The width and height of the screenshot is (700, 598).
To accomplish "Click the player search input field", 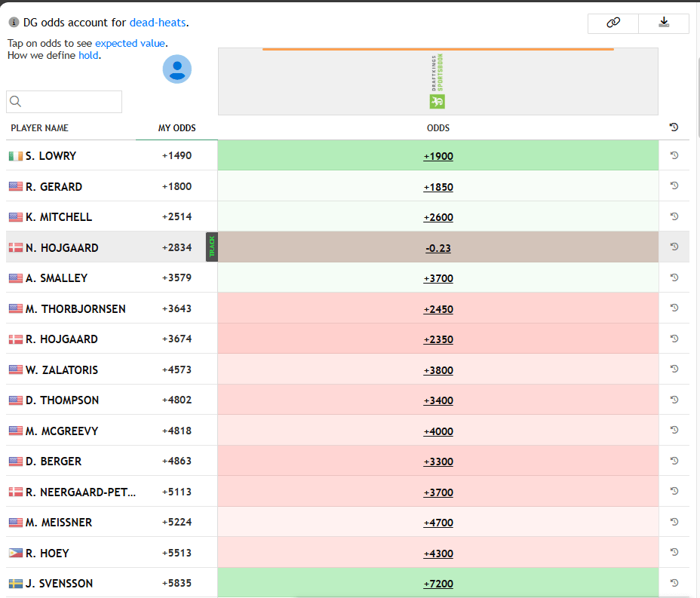I will (64, 102).
